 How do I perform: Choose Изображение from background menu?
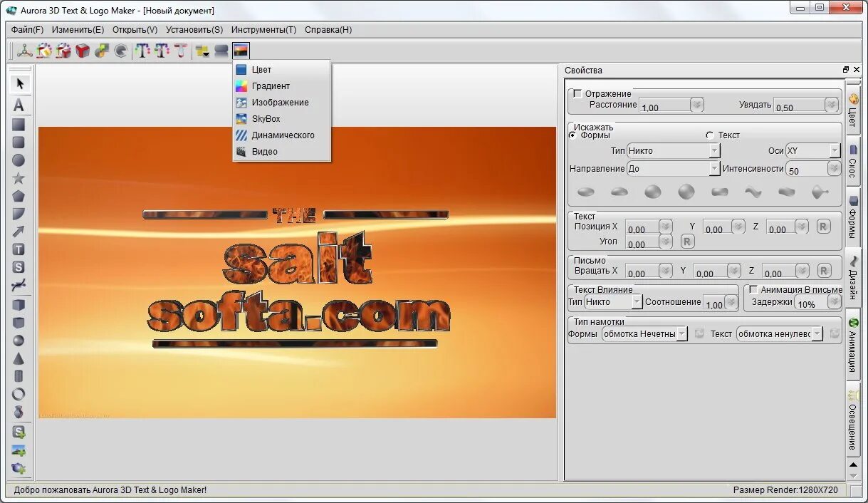pos(282,103)
